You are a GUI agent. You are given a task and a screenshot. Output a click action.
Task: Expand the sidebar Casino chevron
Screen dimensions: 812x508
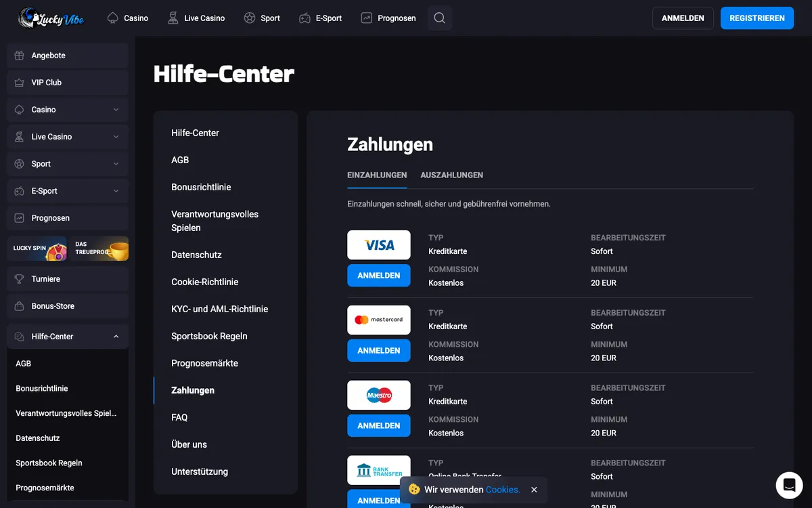[116, 110]
